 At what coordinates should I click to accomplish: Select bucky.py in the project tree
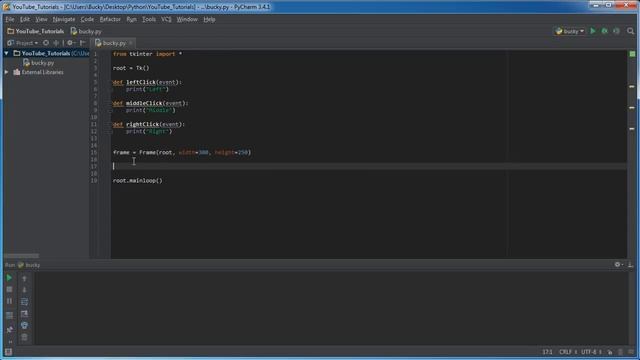39,63
